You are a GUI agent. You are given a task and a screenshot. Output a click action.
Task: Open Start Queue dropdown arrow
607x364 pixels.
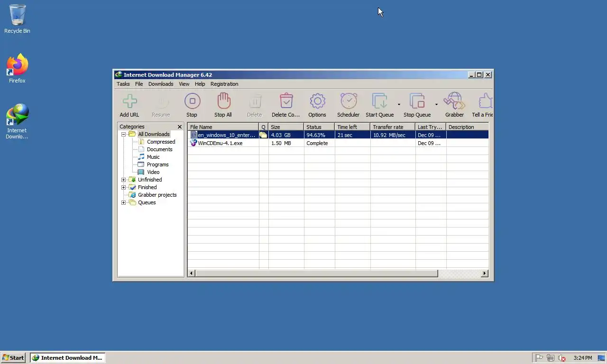pyautogui.click(x=399, y=105)
